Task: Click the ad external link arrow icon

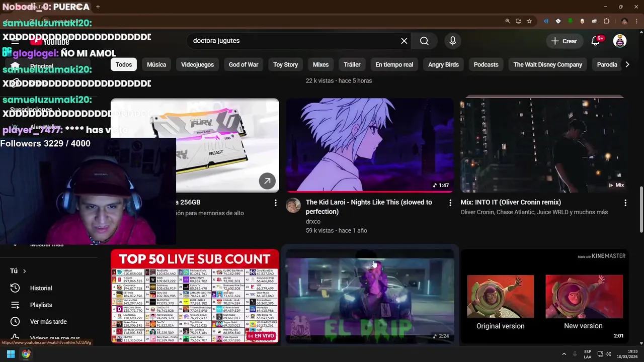Action: pos(267,181)
